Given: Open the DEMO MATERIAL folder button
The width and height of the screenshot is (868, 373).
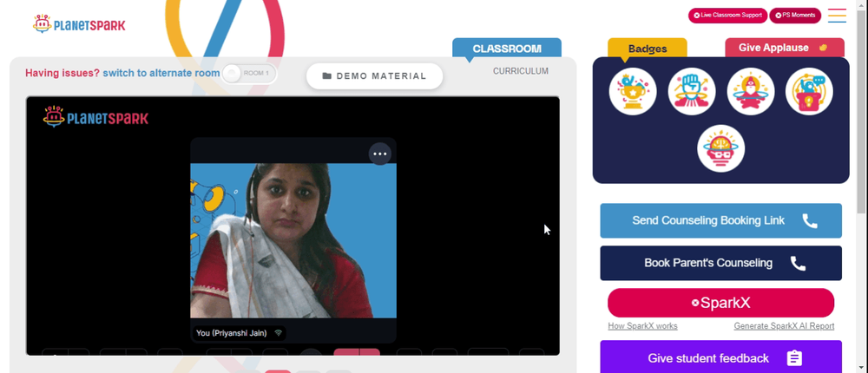Looking at the screenshot, I should coord(375,75).
